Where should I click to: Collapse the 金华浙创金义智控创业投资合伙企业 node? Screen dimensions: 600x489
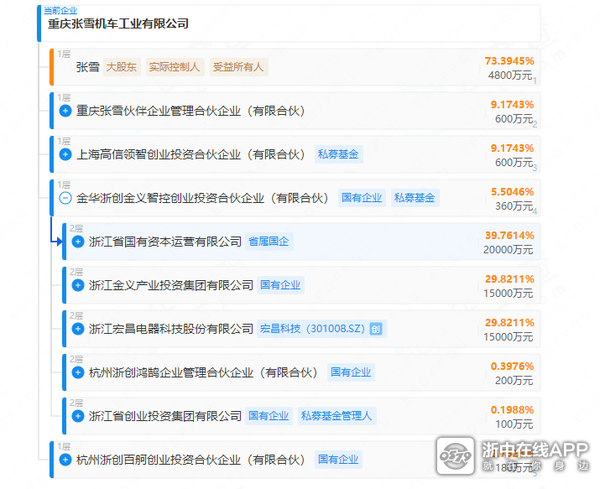(66, 198)
